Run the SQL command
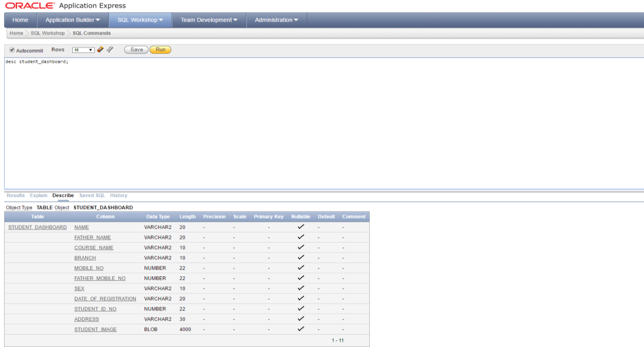Viewport: 644px width, 347px height. coord(160,49)
